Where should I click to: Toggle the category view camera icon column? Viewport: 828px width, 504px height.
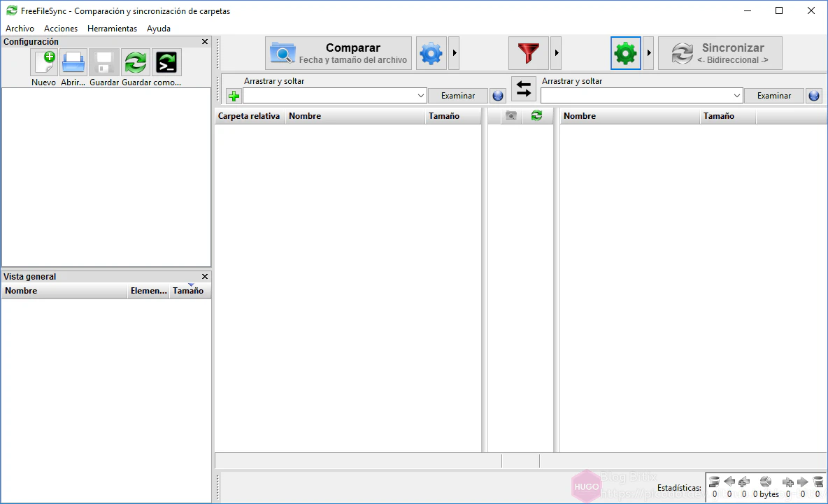coord(511,116)
